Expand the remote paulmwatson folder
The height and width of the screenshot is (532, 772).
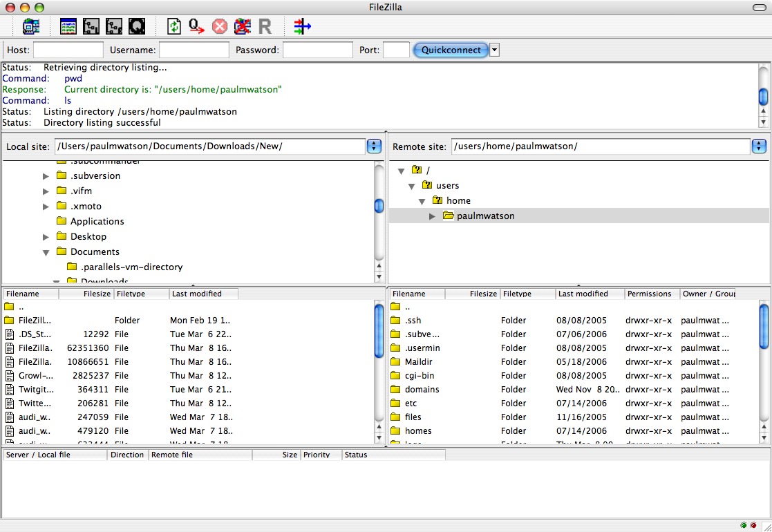(x=432, y=216)
